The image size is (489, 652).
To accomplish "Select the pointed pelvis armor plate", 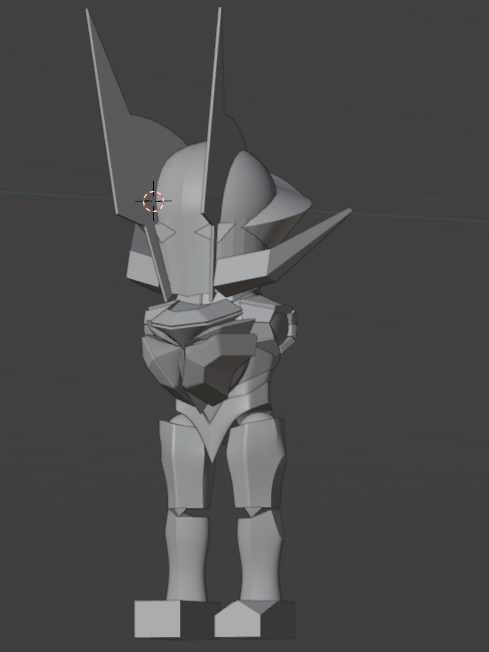I will [213, 428].
